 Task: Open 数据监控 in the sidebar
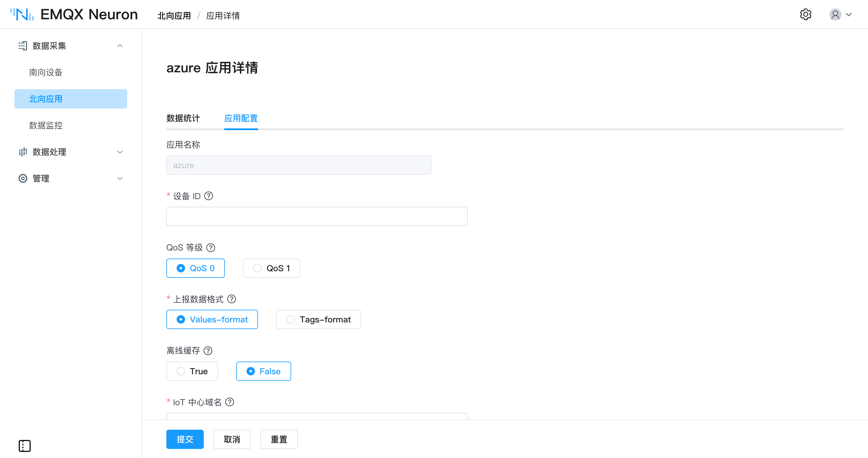[71, 125]
